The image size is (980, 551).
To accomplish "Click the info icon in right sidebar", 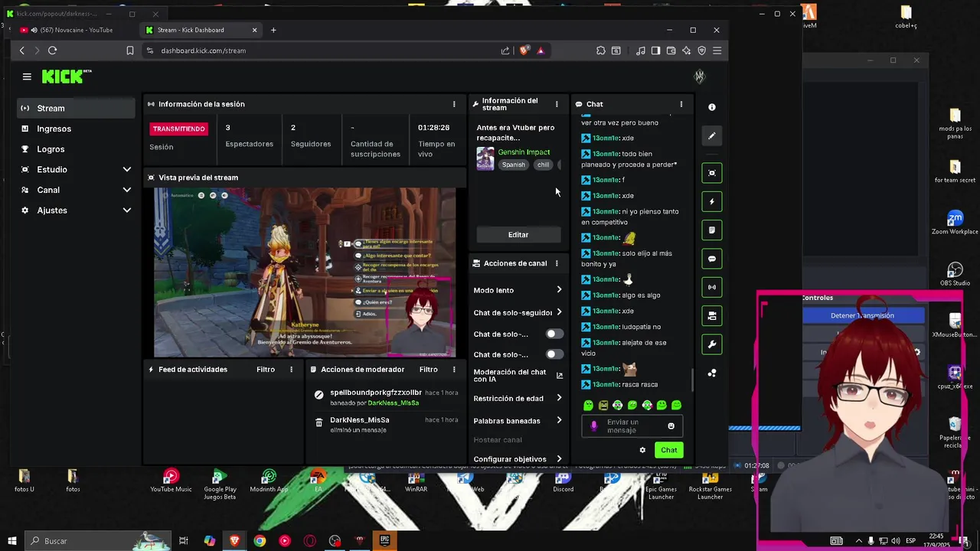I will coord(712,107).
